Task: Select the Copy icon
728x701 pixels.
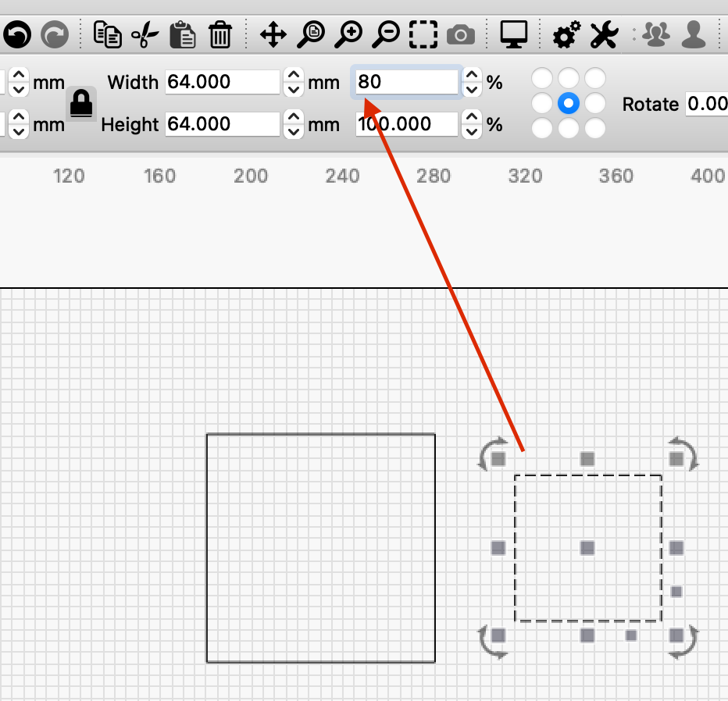Action: click(109, 34)
